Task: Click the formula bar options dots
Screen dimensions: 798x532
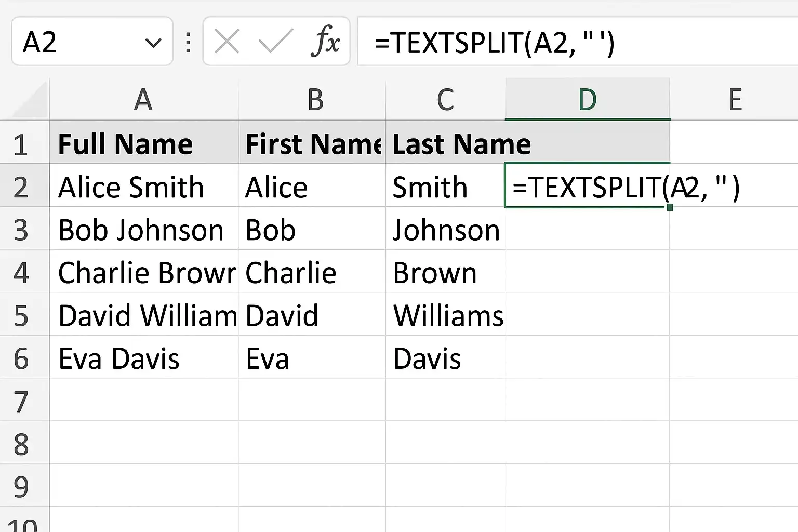Action: pyautogui.click(x=188, y=42)
